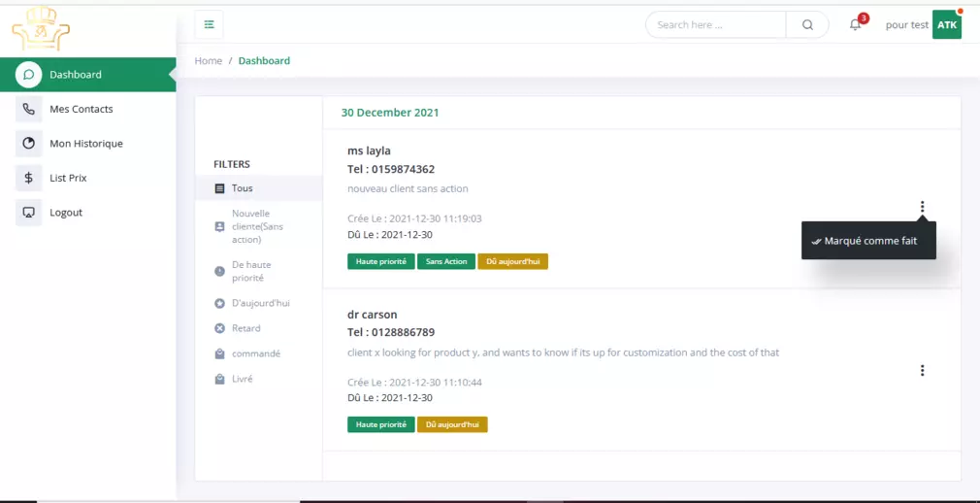Open the ATK user profile avatar

click(x=946, y=25)
